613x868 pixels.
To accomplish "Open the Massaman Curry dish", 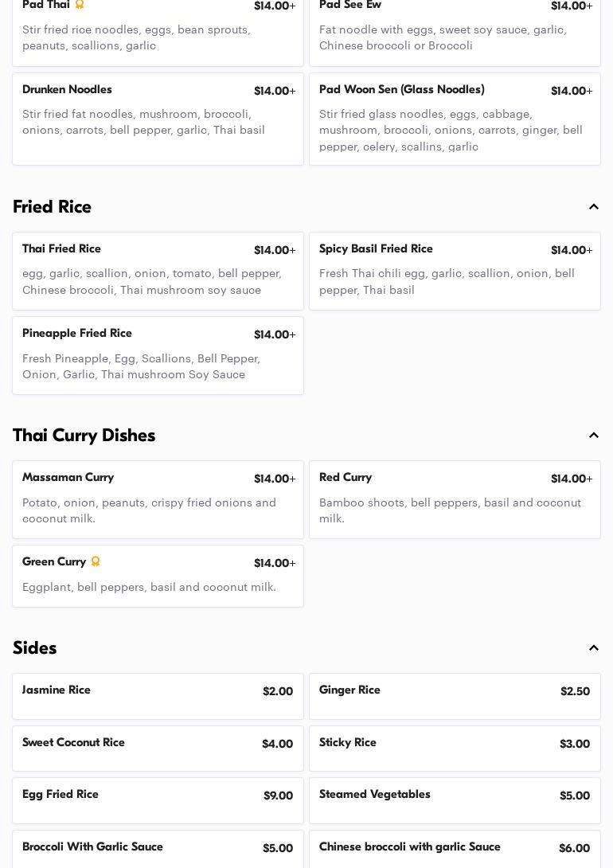I will pyautogui.click(x=158, y=499).
